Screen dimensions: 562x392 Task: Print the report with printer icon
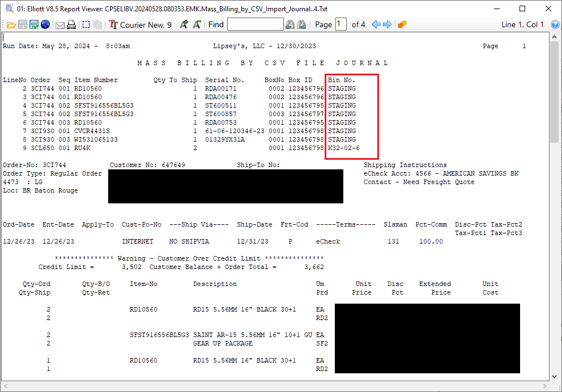(71, 25)
